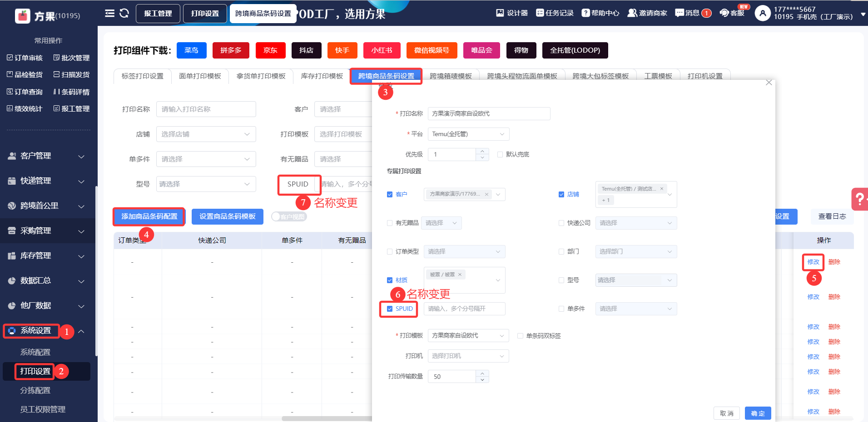Uncheck the 材质 checkbox
The image size is (868, 422).
coord(390,280)
